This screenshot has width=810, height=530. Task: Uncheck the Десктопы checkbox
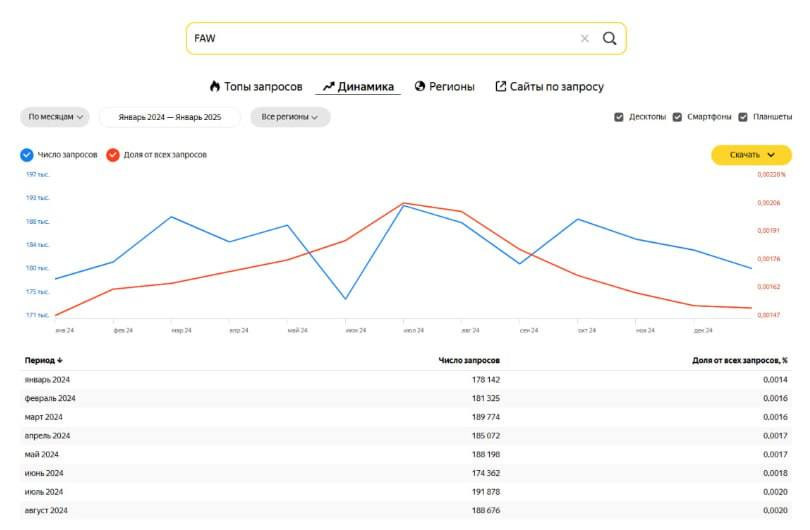click(619, 117)
